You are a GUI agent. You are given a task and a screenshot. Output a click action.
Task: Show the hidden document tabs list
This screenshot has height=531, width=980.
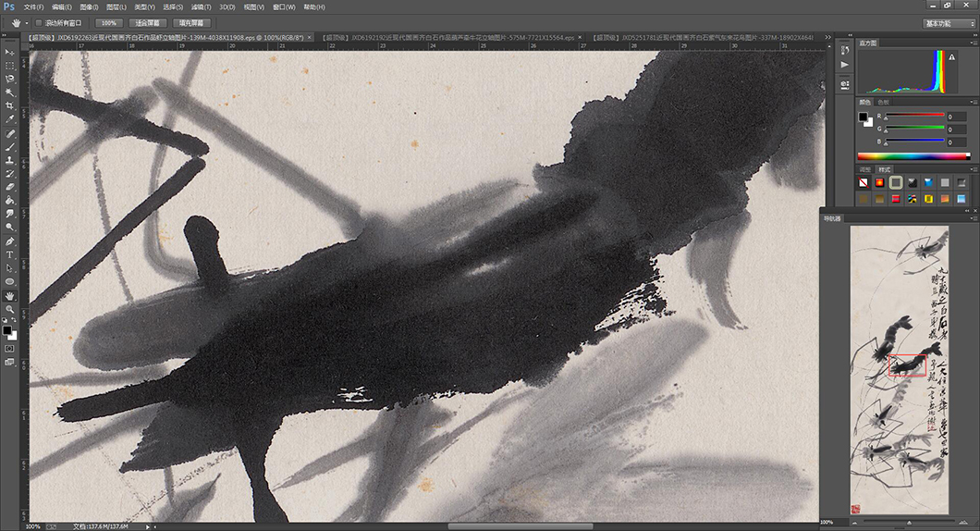[x=828, y=38]
